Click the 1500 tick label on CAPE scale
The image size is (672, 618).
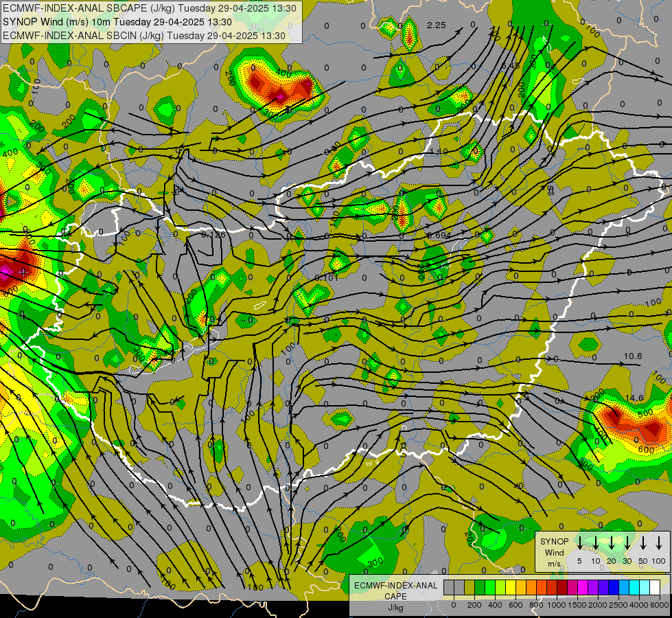click(577, 605)
